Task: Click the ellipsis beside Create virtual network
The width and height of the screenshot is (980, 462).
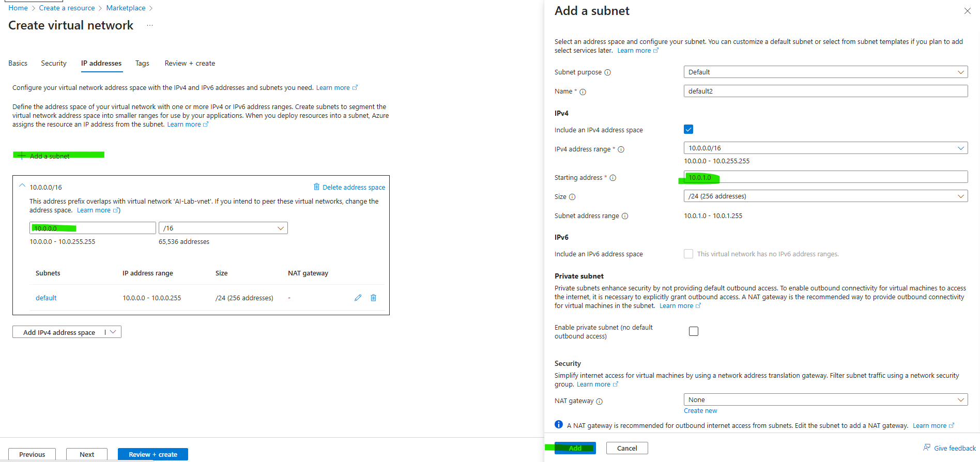Action: (x=150, y=25)
